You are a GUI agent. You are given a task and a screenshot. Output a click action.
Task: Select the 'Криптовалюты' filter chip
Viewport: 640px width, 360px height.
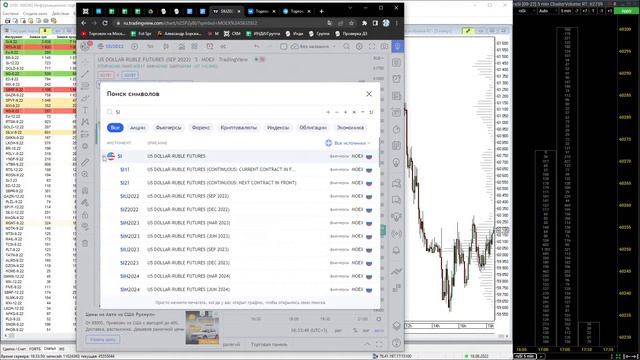click(239, 128)
